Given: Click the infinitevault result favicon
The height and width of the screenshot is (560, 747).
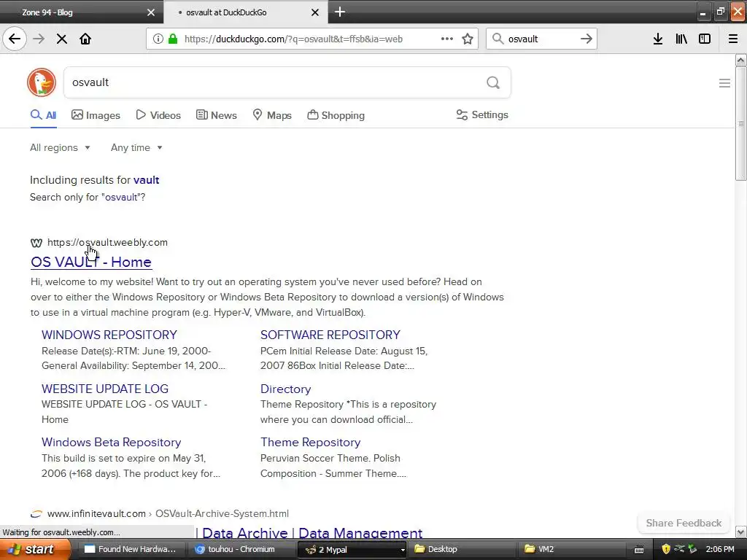Looking at the screenshot, I should (x=36, y=514).
